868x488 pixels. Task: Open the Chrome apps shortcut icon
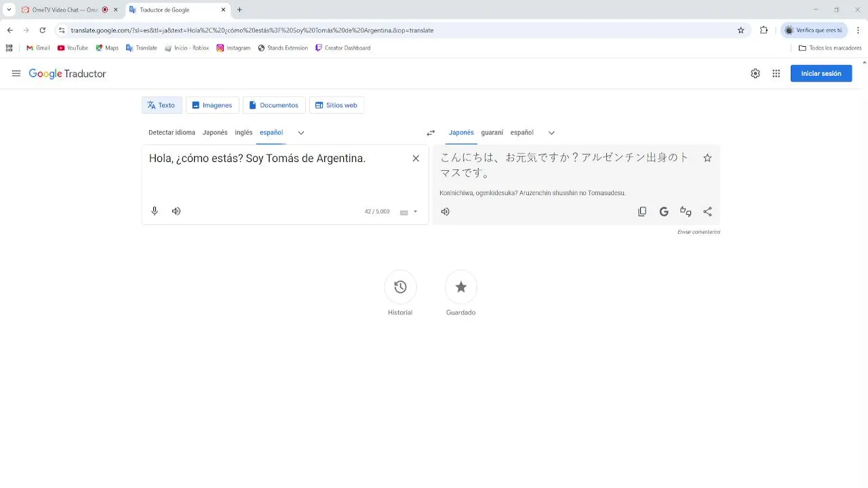point(9,48)
